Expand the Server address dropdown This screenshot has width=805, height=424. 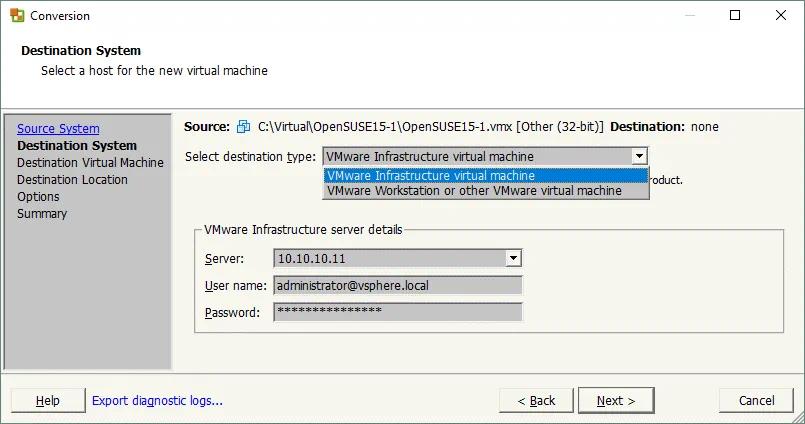[513, 258]
